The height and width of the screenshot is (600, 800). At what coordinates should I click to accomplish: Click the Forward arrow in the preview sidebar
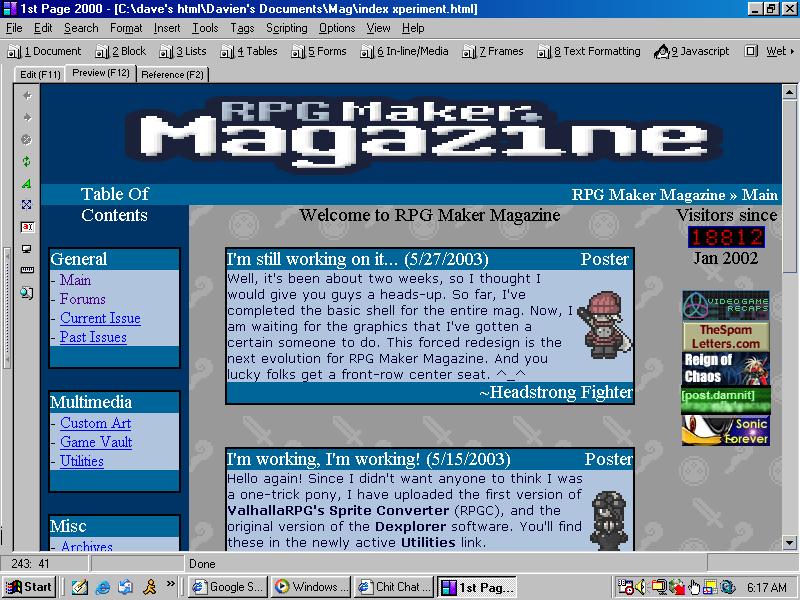point(27,117)
